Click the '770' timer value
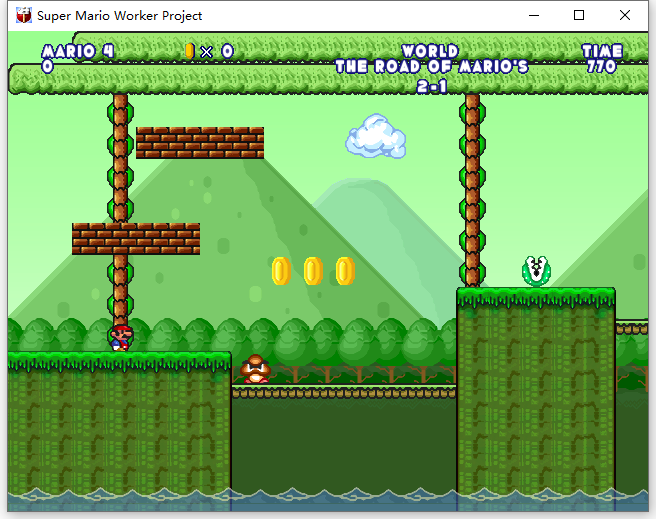Viewport: 656px width, 519px height. [602, 66]
